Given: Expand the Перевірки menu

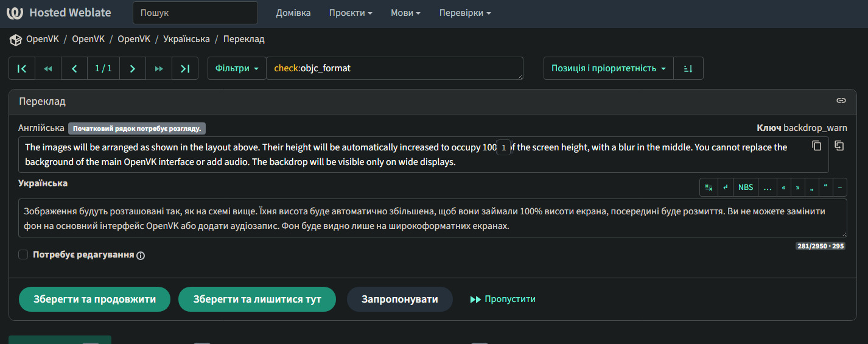Looking at the screenshot, I should click(465, 13).
